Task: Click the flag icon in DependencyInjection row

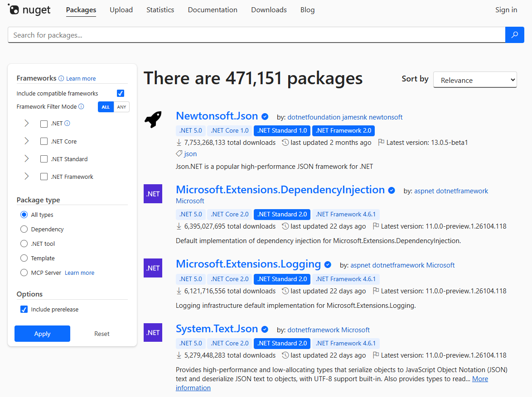Action: click(x=376, y=226)
